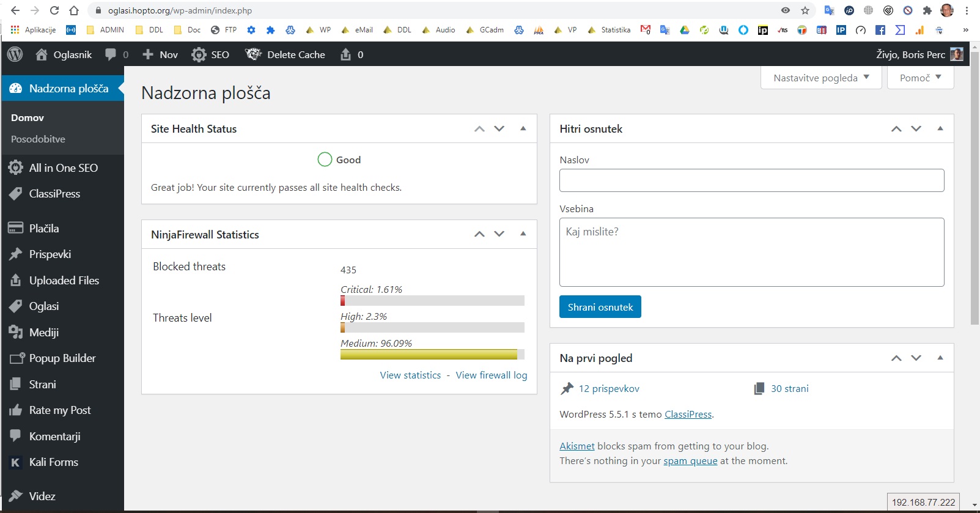Open Videz appearance menu

62,496
